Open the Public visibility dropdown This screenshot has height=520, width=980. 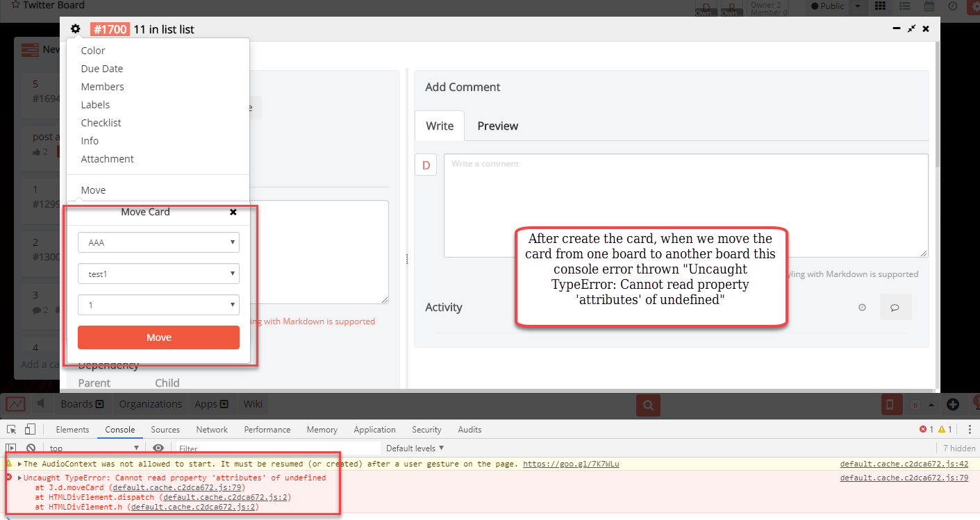(857, 7)
